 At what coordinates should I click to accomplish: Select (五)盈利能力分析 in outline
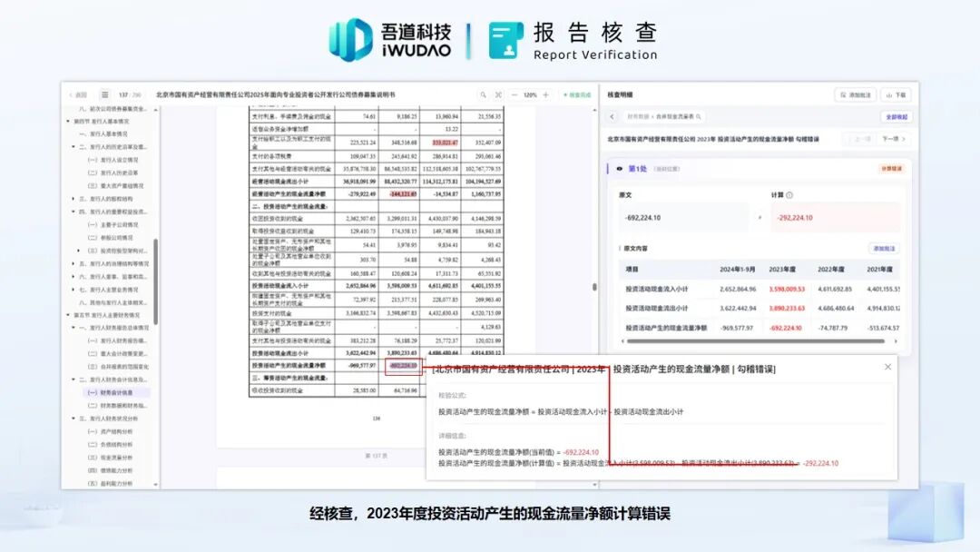pos(110,483)
